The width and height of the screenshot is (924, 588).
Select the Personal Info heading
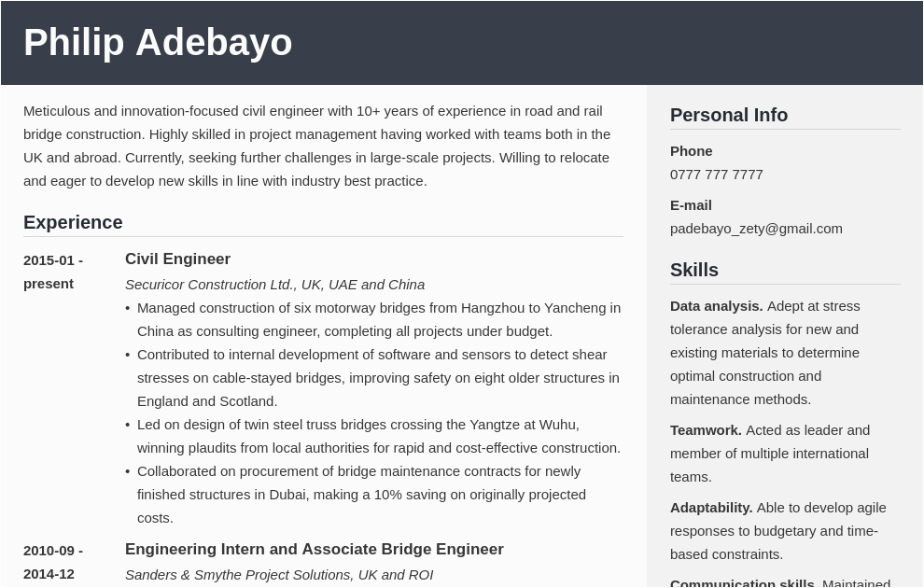[x=729, y=116]
